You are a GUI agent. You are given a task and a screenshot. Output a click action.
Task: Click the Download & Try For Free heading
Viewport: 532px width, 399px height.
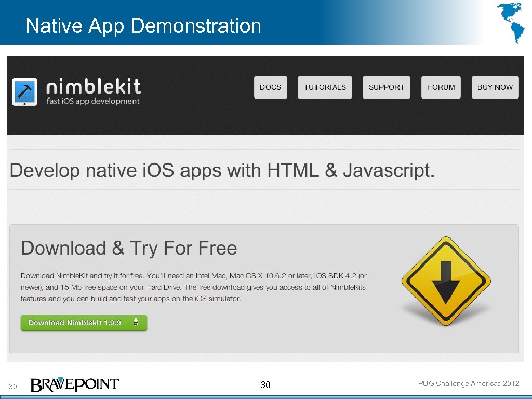coord(129,248)
